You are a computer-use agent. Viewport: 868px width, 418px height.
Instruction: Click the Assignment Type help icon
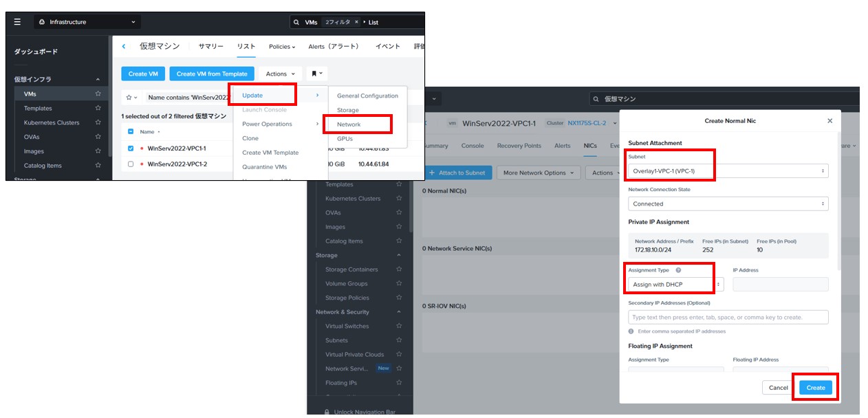pyautogui.click(x=678, y=270)
